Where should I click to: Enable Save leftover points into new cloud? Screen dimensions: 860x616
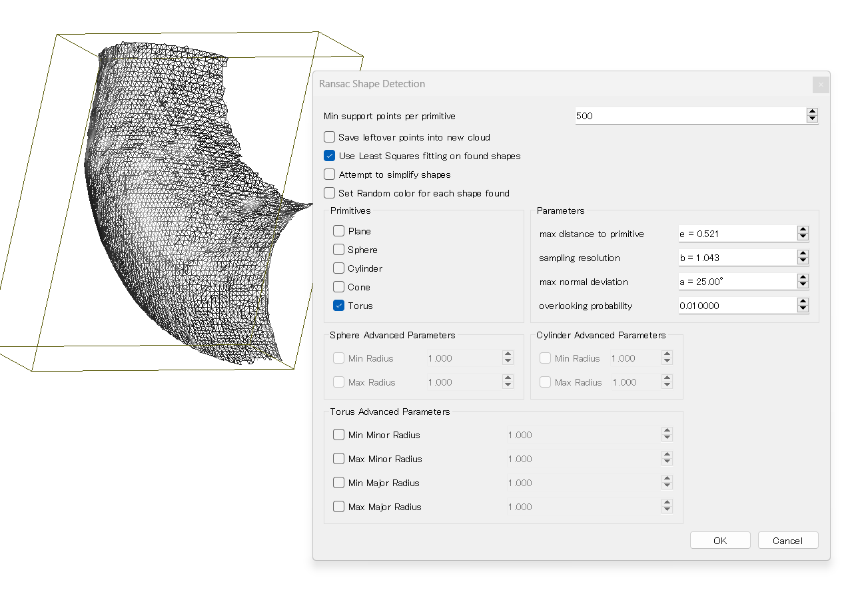(330, 137)
